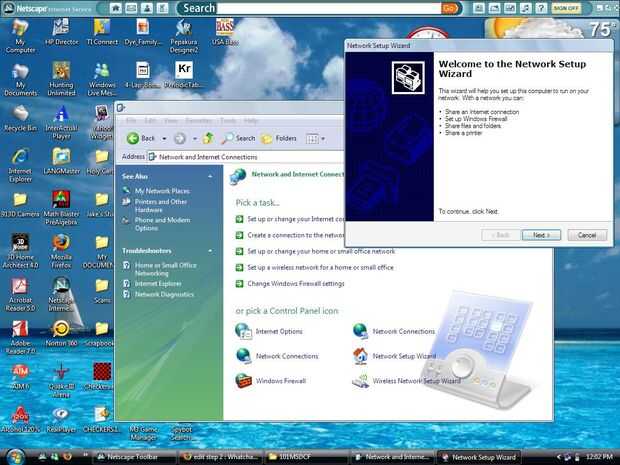620x465 pixels.
Task: Select the Norton 360 desktop icon
Action: pyautogui.click(x=61, y=333)
